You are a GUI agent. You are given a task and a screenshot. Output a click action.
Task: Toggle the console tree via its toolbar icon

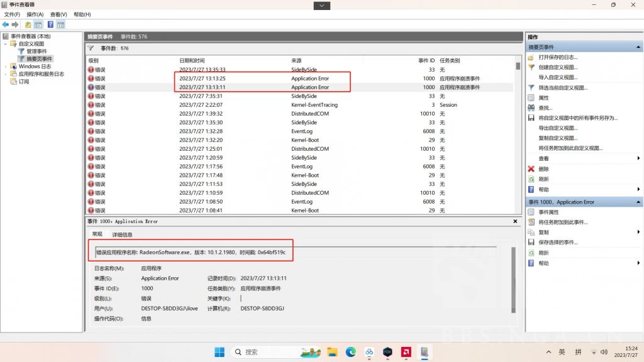click(38, 24)
